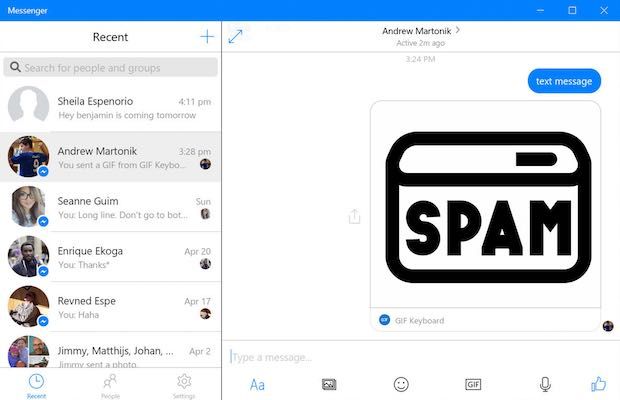620x400 pixels.
Task: Open Andrew Martonik's contact details header
Action: click(x=421, y=36)
